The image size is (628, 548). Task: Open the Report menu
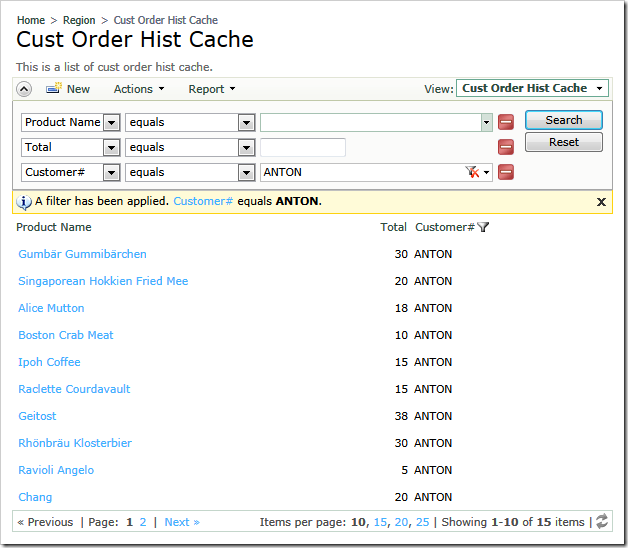click(211, 89)
